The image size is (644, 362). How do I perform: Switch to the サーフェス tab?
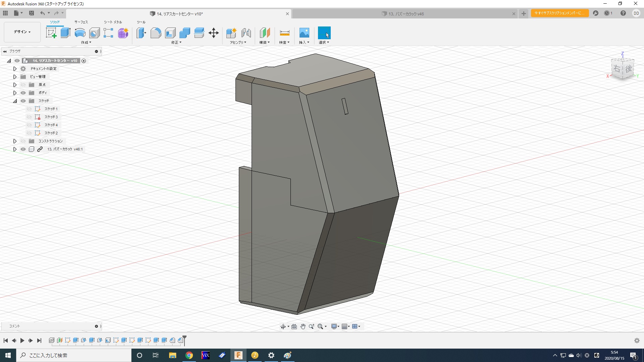(81, 22)
